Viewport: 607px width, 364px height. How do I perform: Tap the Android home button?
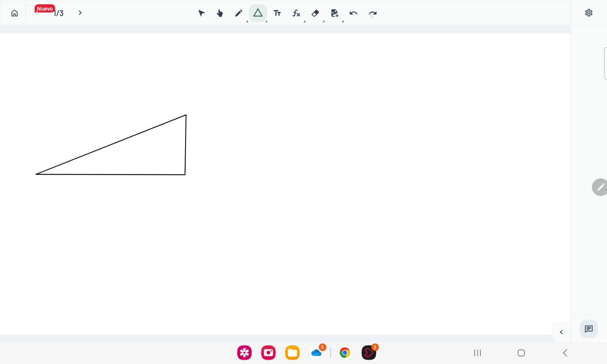tap(521, 353)
